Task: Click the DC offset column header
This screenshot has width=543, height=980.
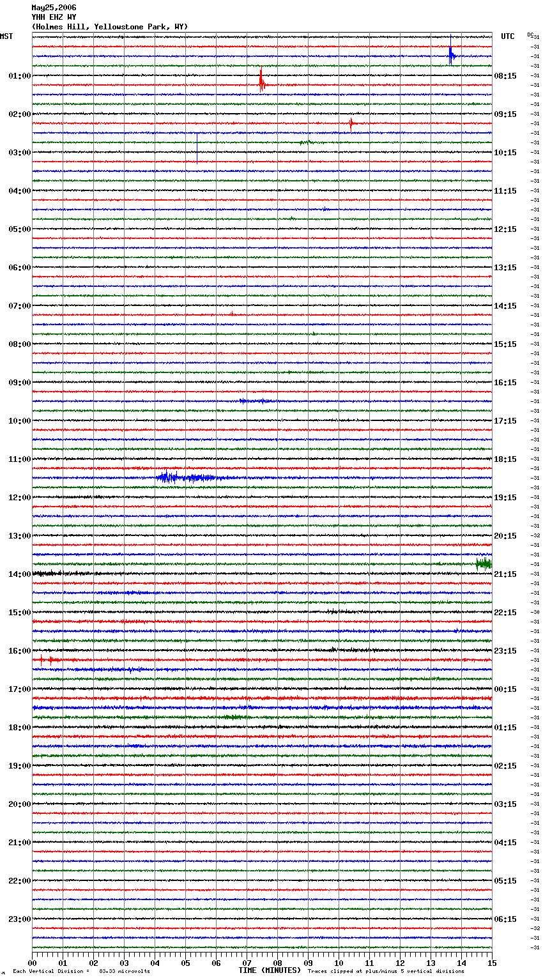Action: (x=530, y=35)
